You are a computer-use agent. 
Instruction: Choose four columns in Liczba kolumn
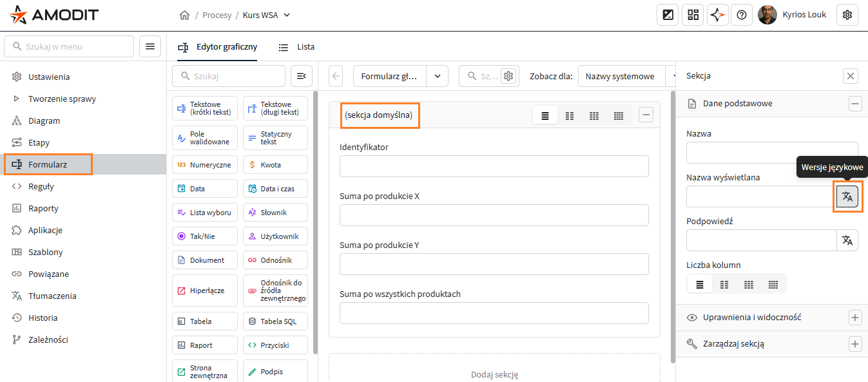[773, 284]
